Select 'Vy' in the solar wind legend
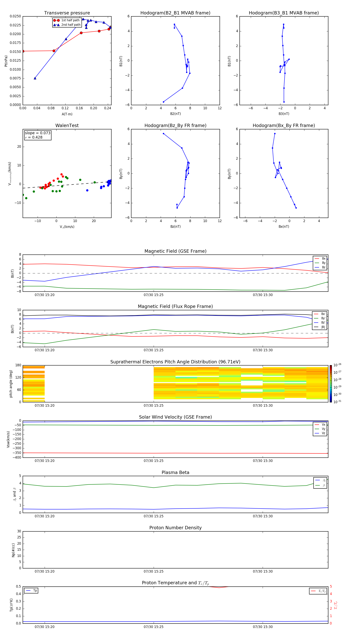The height and width of the screenshot is (644, 351). pos(320,429)
